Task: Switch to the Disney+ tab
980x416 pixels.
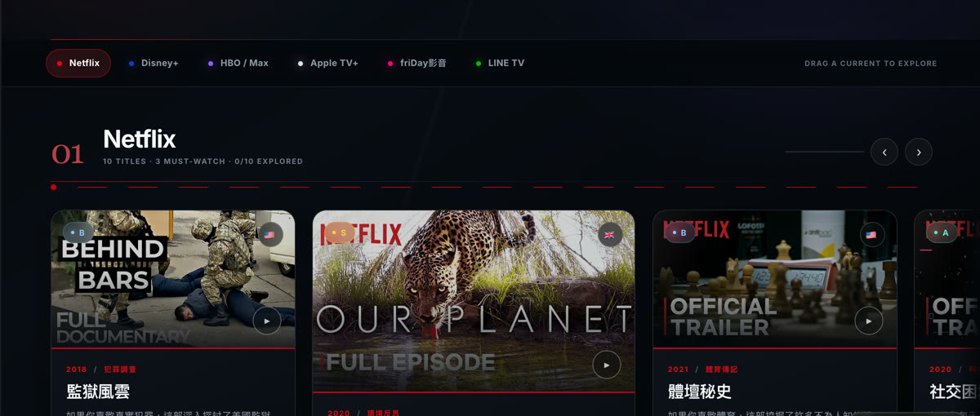Action: [154, 63]
